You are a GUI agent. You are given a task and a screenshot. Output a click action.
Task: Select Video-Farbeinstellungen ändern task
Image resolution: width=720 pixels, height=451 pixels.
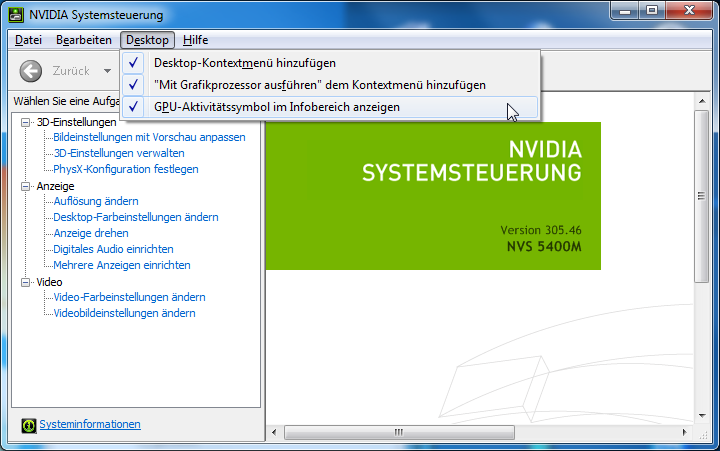[x=129, y=297]
